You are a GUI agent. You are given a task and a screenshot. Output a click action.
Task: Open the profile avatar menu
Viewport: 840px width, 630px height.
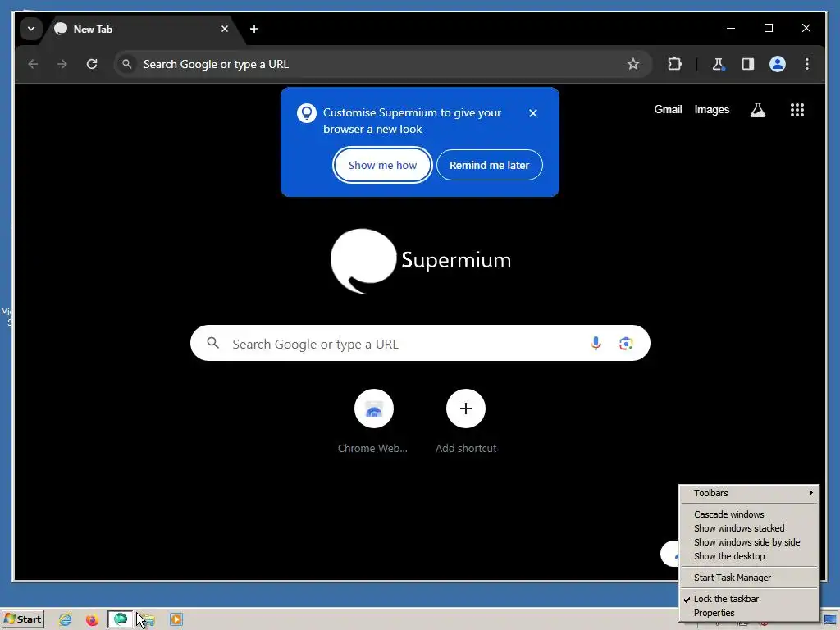[778, 64]
